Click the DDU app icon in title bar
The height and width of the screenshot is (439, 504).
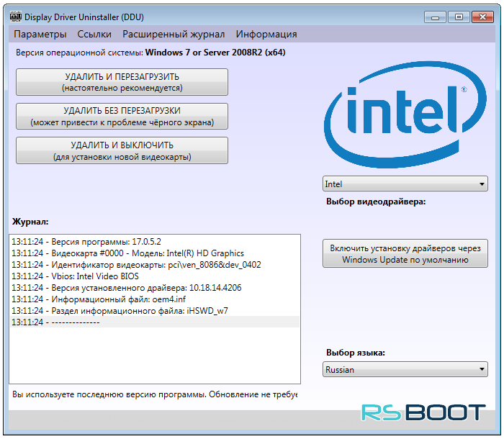16,17
